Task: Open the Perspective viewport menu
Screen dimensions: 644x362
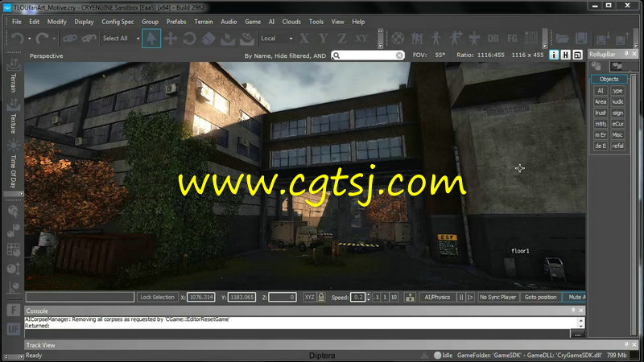Action: 47,56
